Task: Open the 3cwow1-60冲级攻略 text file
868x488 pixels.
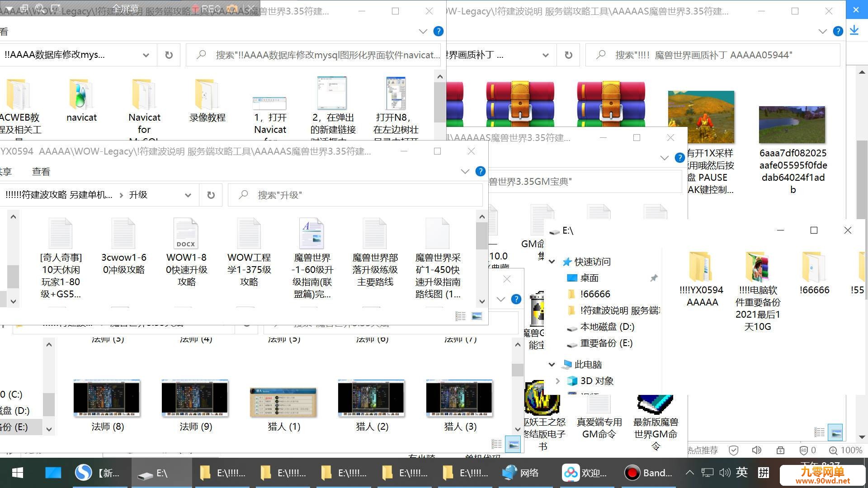Action: pos(123,234)
